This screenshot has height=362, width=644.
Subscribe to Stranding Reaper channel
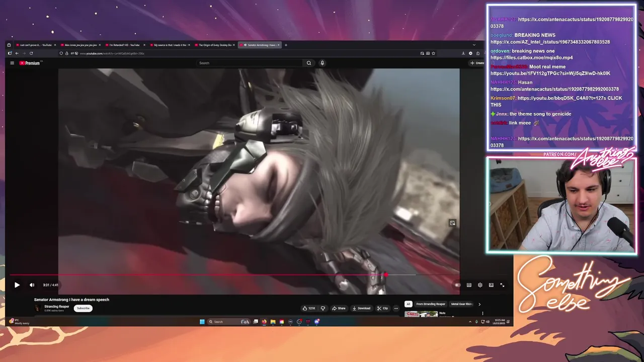[83, 308]
